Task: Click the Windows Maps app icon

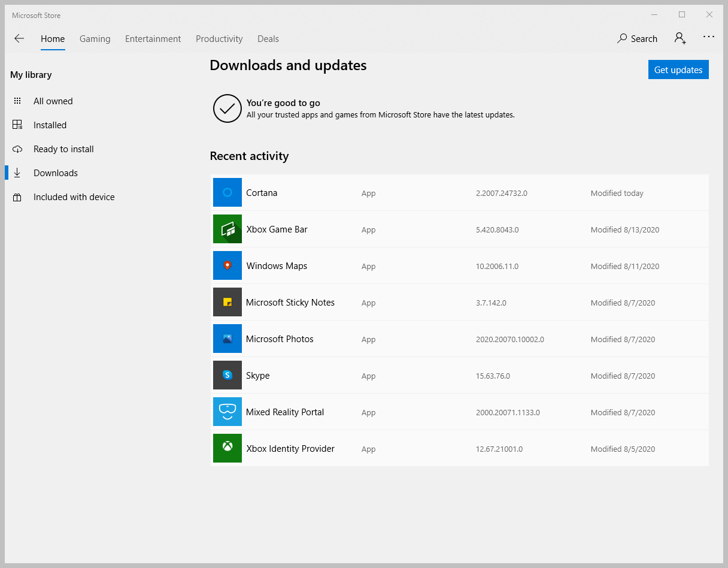Action: (x=227, y=265)
